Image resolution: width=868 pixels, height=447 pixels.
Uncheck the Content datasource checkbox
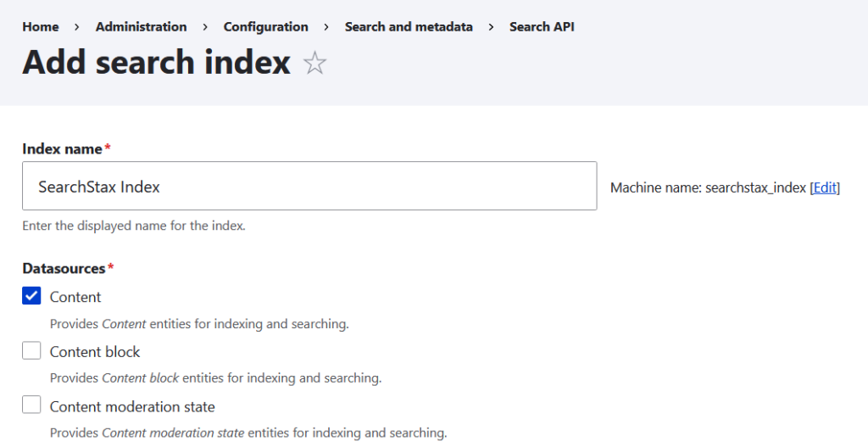tap(31, 296)
